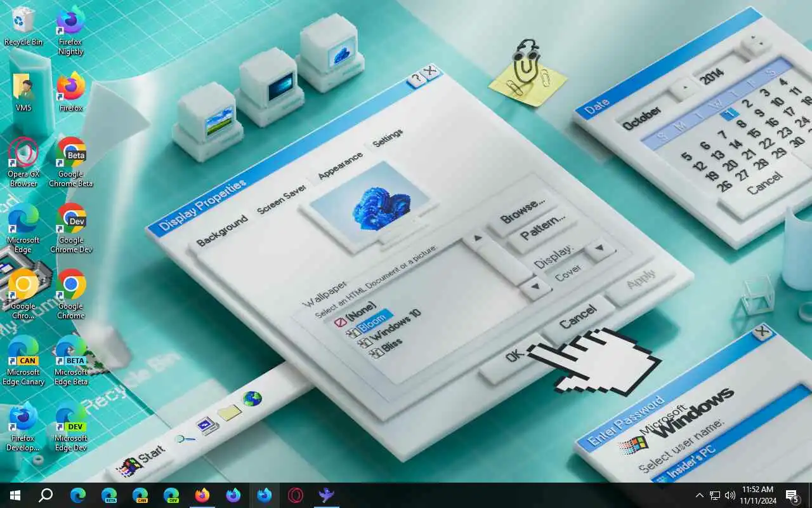Open Edge Canary from the taskbar
This screenshot has width=812, height=508.
140,495
